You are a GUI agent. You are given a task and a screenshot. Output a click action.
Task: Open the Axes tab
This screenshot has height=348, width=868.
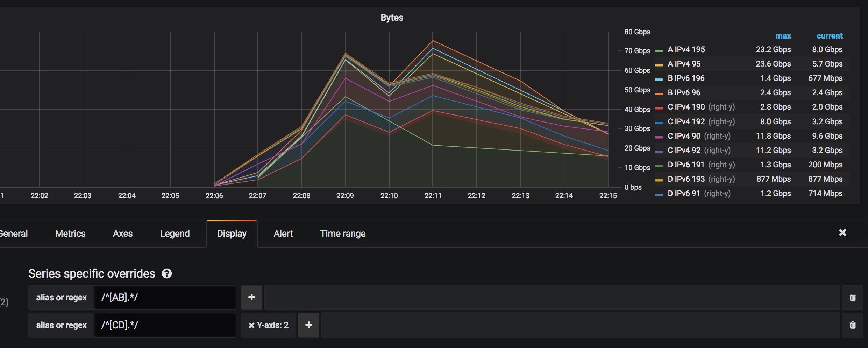coord(122,233)
